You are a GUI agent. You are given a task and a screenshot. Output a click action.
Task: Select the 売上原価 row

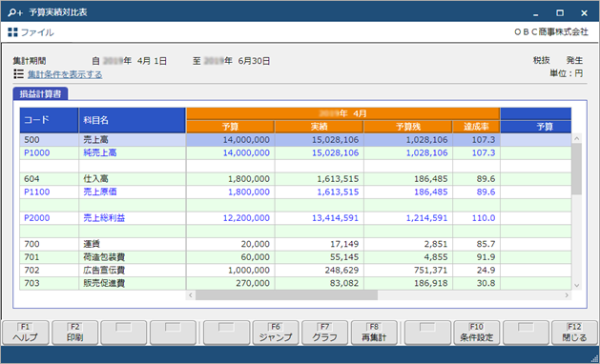[x=296, y=192]
